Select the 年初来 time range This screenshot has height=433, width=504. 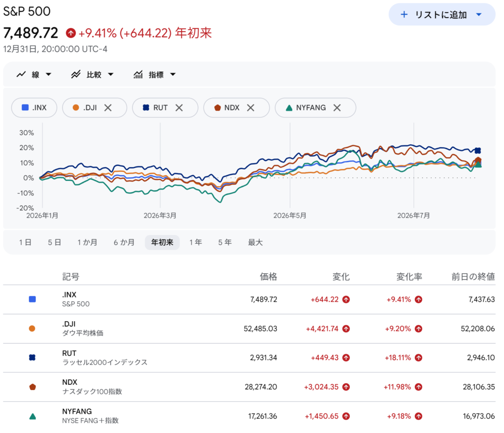pos(162,242)
